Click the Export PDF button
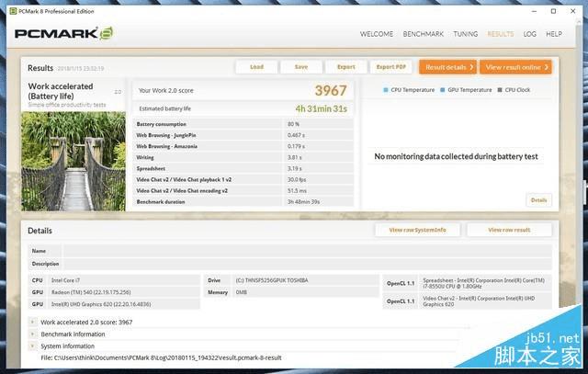The width and height of the screenshot is (588, 374). pos(390,67)
